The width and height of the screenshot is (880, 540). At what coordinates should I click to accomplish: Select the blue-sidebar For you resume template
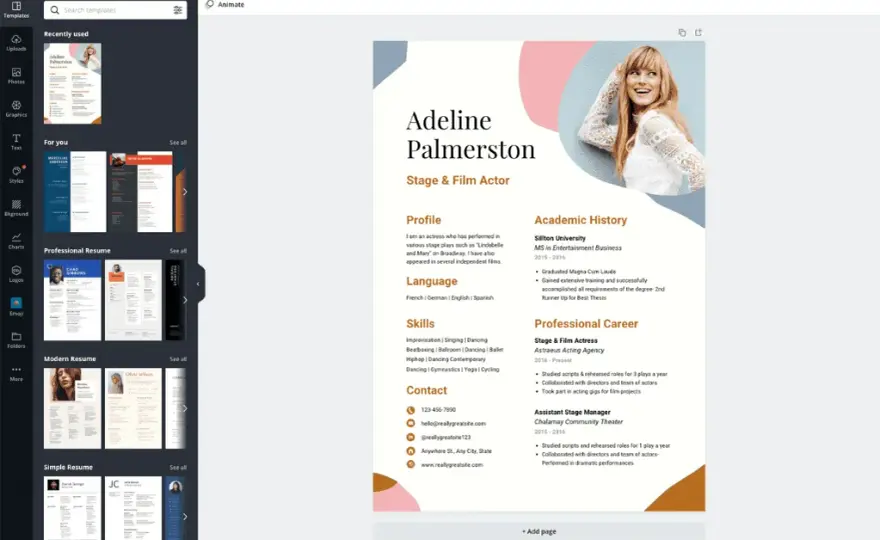pos(75,191)
